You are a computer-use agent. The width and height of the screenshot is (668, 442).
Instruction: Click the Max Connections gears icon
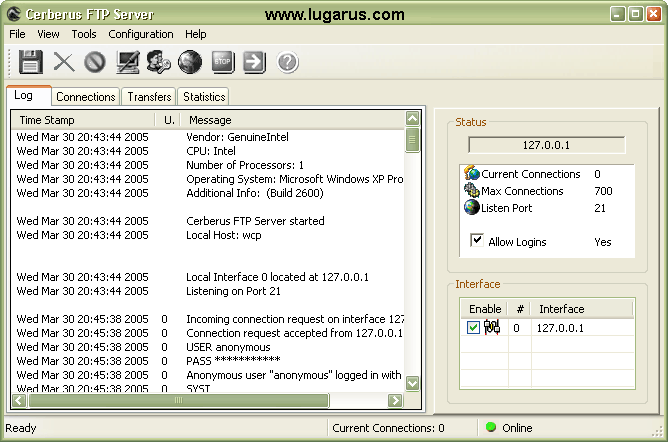472,190
